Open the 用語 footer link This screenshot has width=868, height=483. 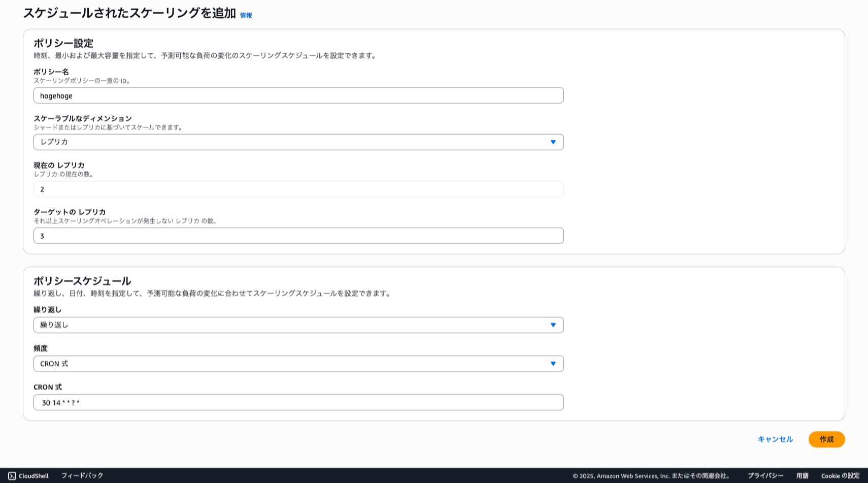[x=803, y=476]
